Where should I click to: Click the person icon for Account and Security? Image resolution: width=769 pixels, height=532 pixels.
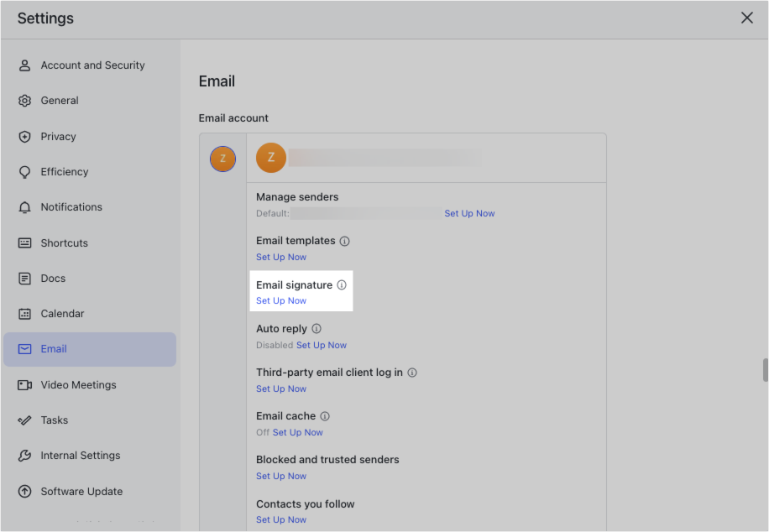[x=25, y=65]
